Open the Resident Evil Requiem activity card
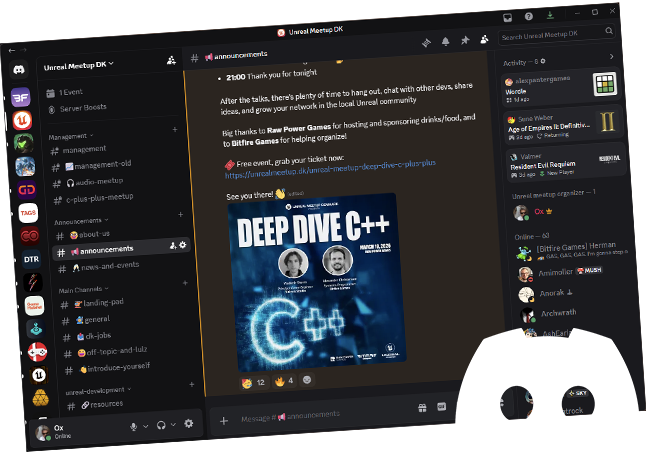This screenshot has height=466, width=646. pos(566,162)
